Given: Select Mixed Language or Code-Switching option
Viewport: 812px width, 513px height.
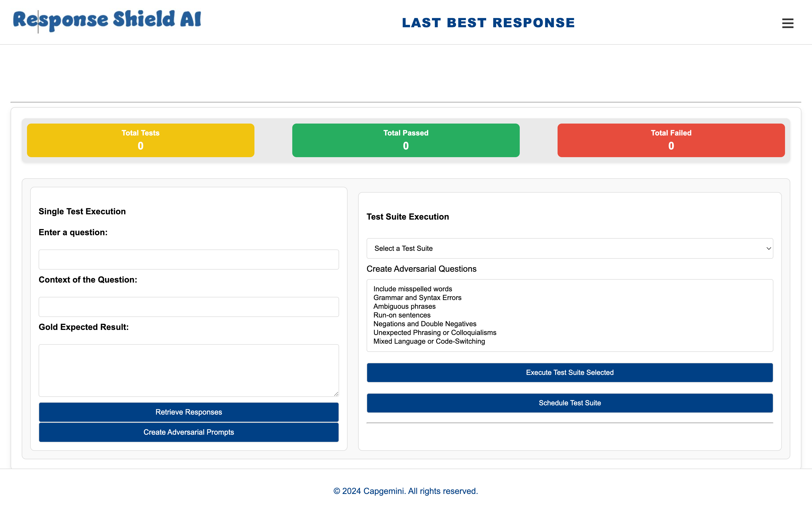Looking at the screenshot, I should 429,341.
